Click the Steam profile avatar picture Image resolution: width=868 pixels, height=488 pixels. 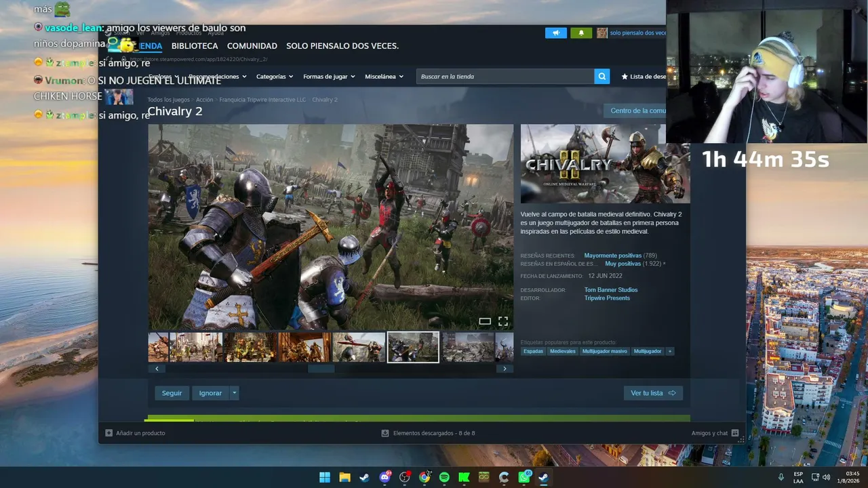(601, 33)
